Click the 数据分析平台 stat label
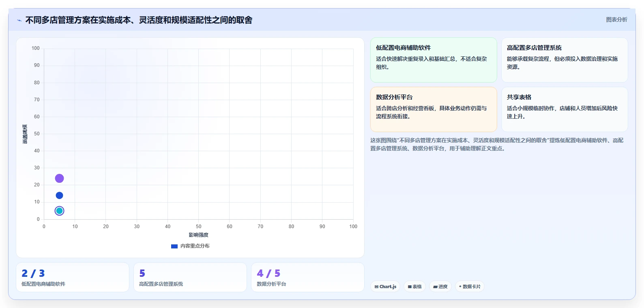The width and height of the screenshot is (644, 308). click(271, 284)
